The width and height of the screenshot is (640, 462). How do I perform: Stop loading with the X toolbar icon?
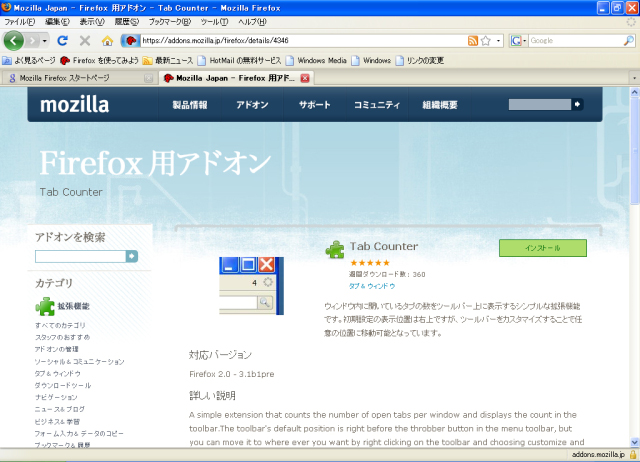pyautogui.click(x=85, y=40)
